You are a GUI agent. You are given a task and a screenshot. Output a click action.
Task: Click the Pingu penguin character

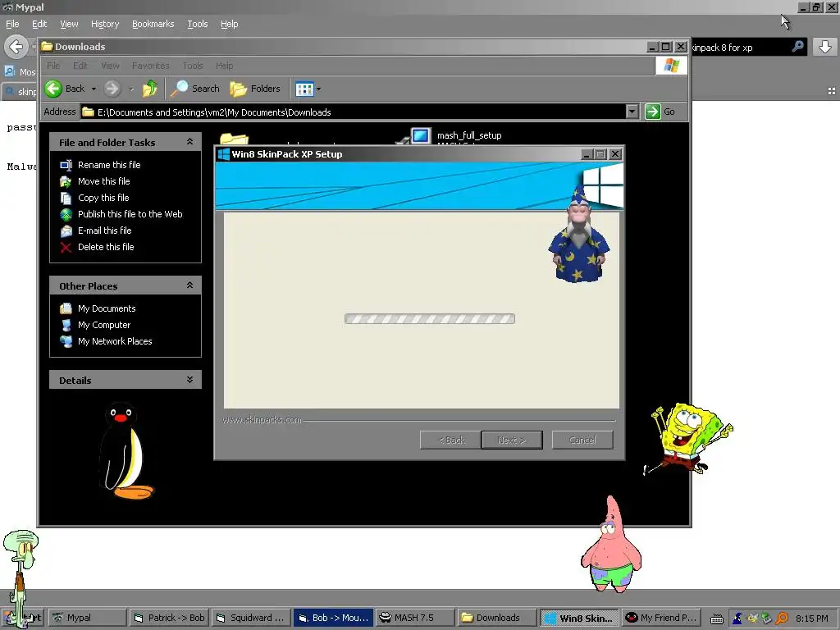click(126, 451)
